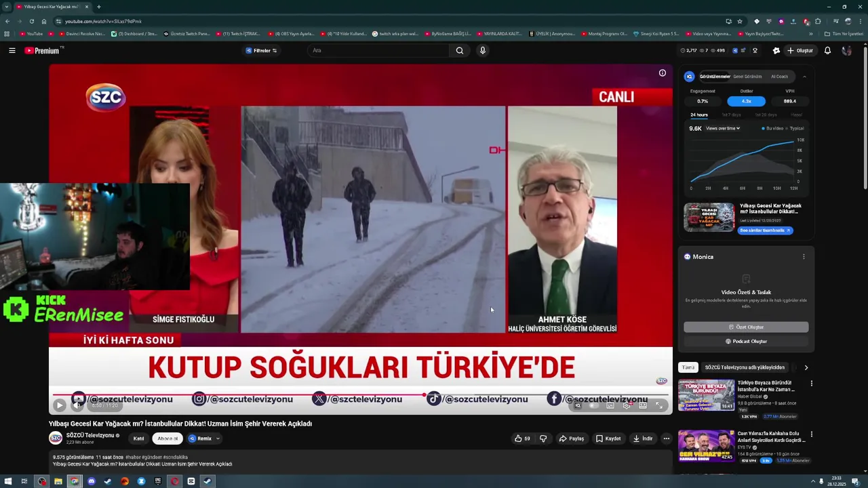Like the video with thumbs up
This screenshot has width=868, height=488.
[x=522, y=439]
